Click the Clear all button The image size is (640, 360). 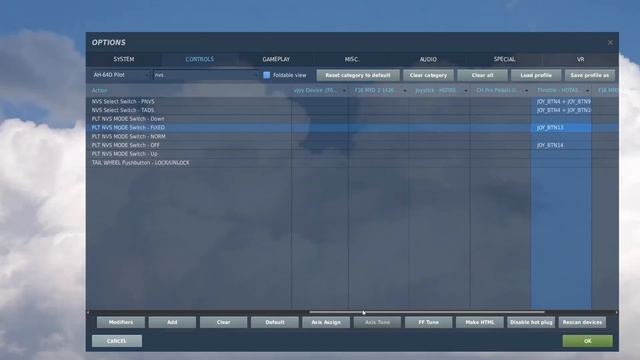click(x=482, y=75)
